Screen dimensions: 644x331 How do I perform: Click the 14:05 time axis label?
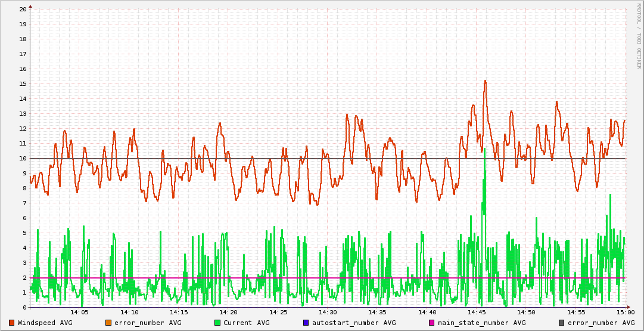pos(79,313)
